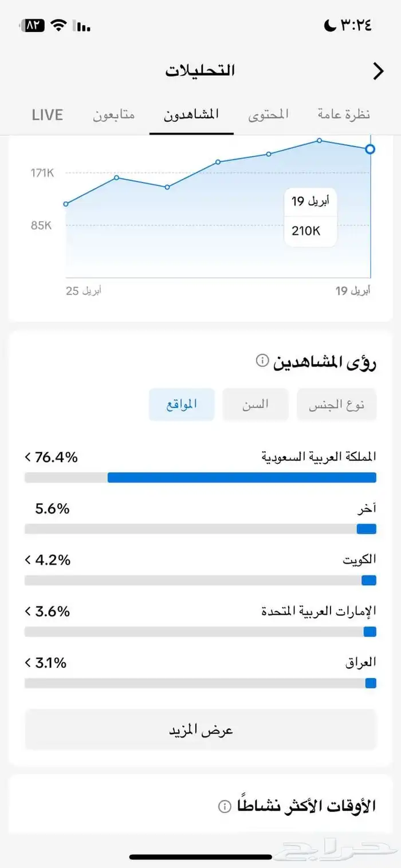Select the highlighted April 19 chart point

pos(370,149)
